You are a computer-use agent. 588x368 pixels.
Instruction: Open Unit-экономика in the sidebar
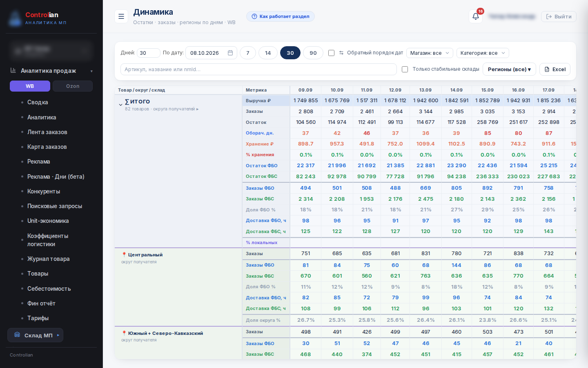pos(48,221)
